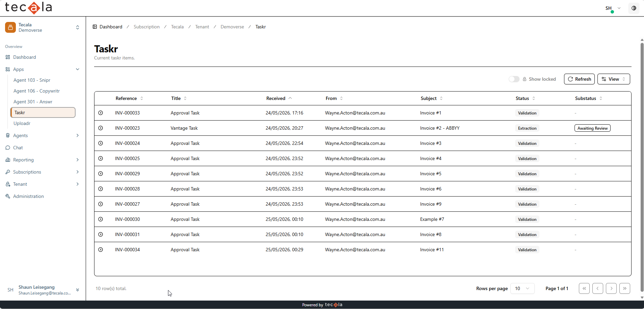Click the Vantage Task title cell

pos(184,128)
